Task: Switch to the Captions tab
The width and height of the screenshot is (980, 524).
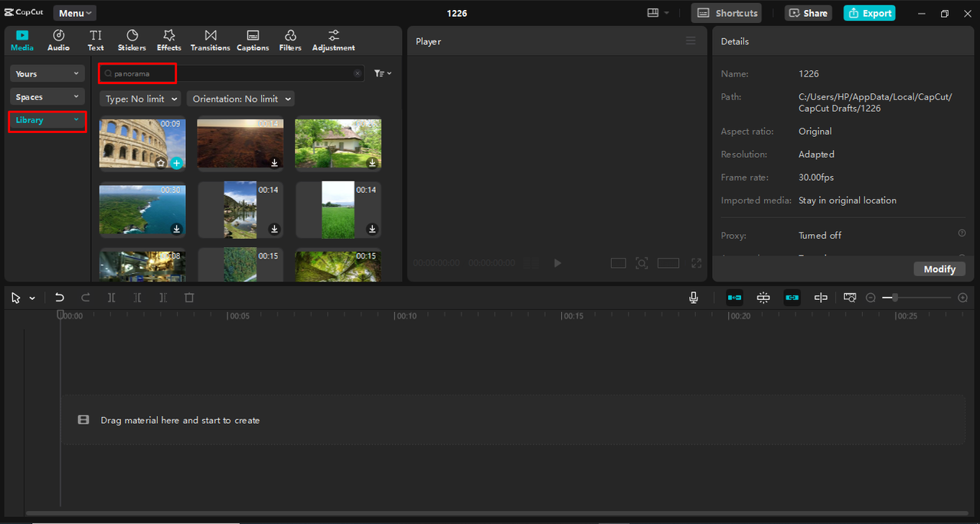Action: (x=252, y=40)
